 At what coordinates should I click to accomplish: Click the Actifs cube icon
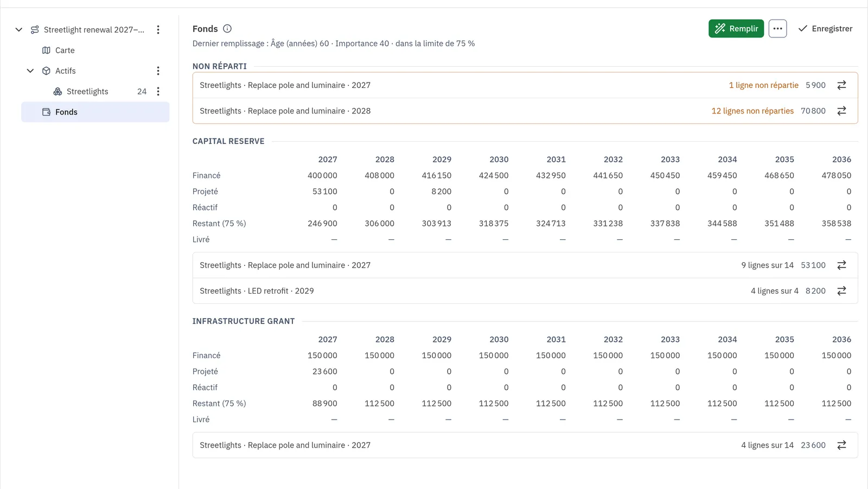coord(46,71)
